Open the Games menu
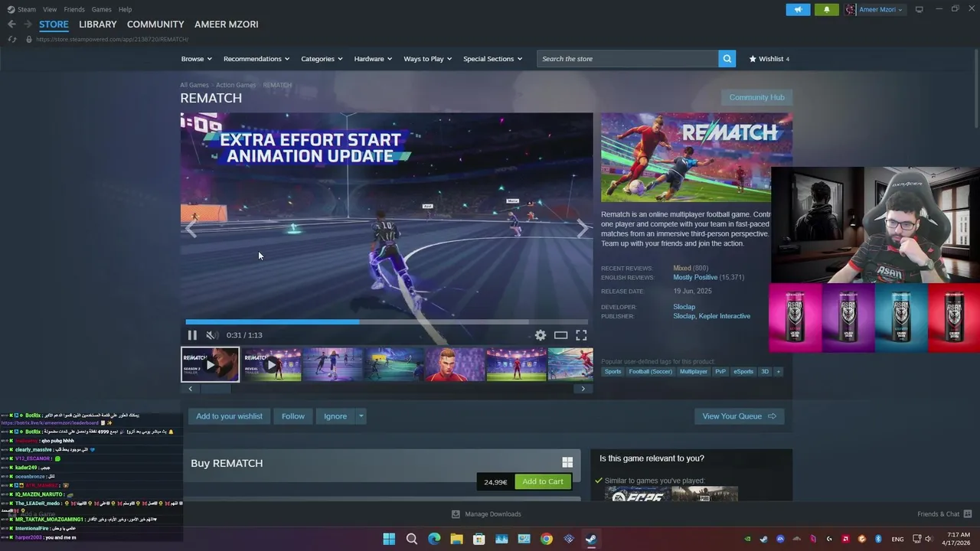 (x=101, y=9)
